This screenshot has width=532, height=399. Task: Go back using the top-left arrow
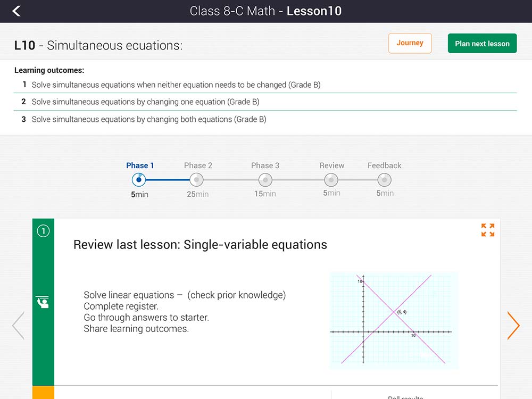click(16, 11)
